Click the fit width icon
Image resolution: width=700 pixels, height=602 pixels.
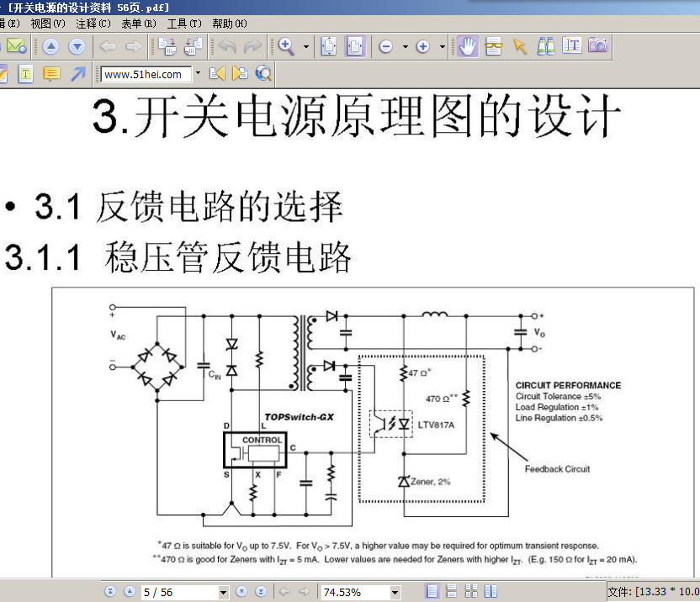coord(355,46)
